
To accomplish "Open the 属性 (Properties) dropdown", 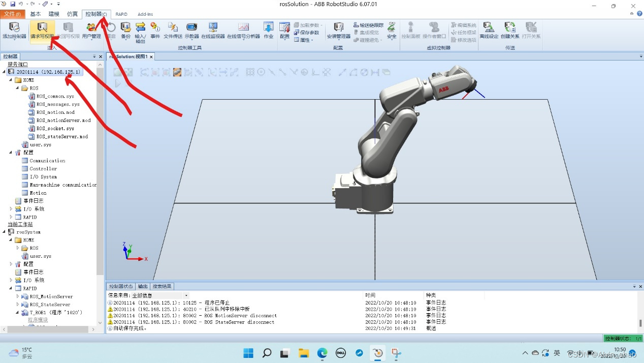I will [303, 40].
